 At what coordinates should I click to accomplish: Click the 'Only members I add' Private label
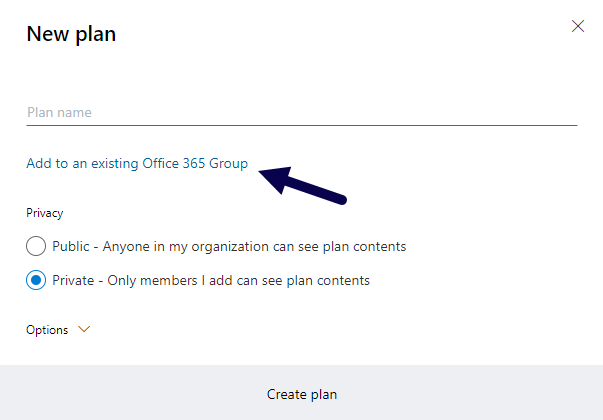(211, 280)
